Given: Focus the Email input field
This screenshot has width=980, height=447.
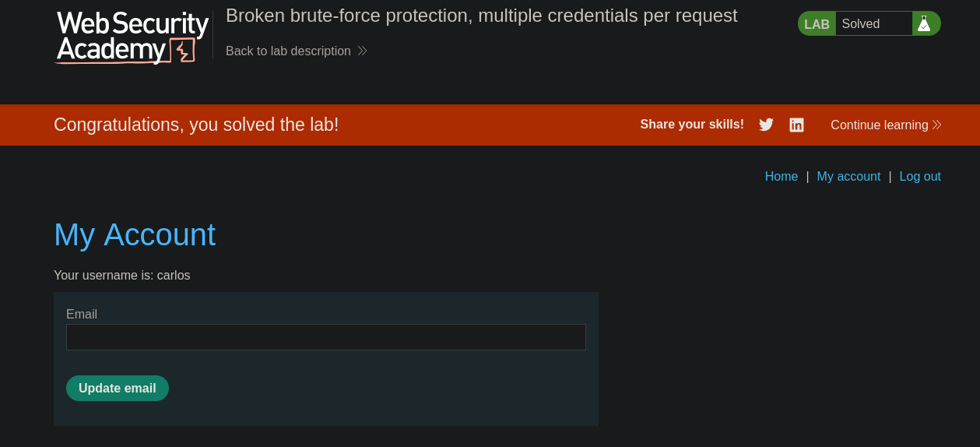Looking at the screenshot, I should tap(325, 337).
